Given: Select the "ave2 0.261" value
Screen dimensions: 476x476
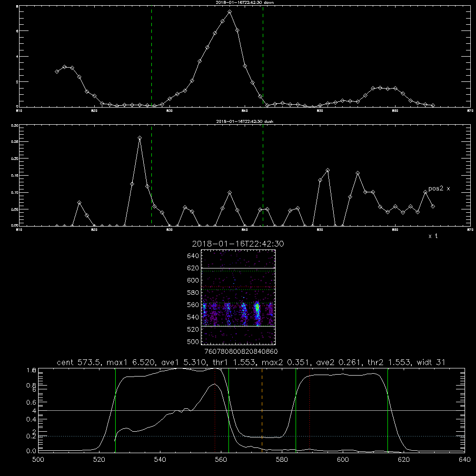Looking at the screenshot, I should (x=339, y=362).
